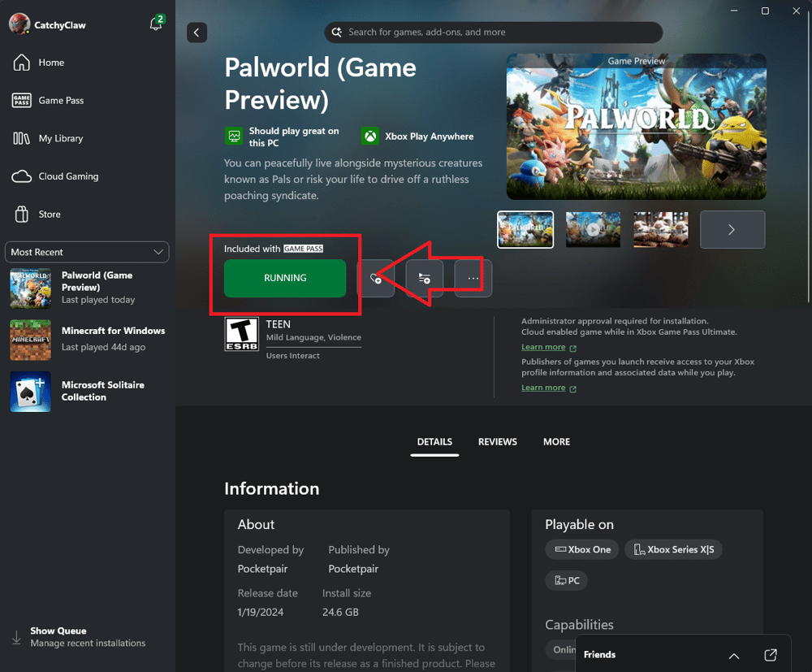Expand the Friends panel chevron
812x672 pixels.
(734, 656)
